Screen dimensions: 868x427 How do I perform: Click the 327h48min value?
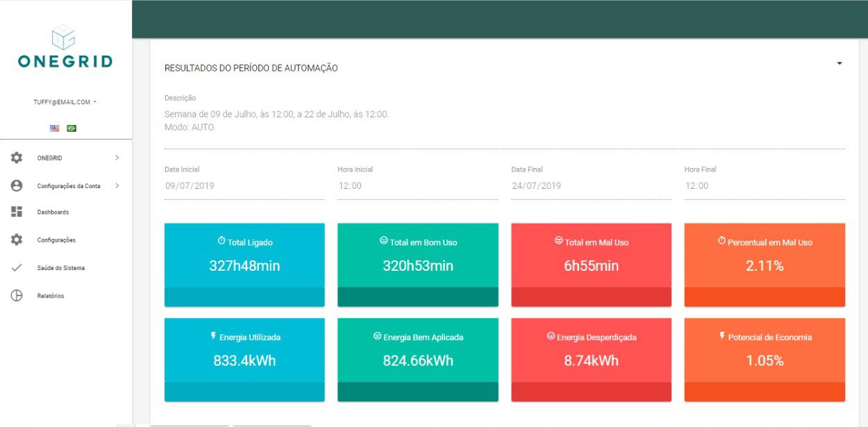(244, 265)
